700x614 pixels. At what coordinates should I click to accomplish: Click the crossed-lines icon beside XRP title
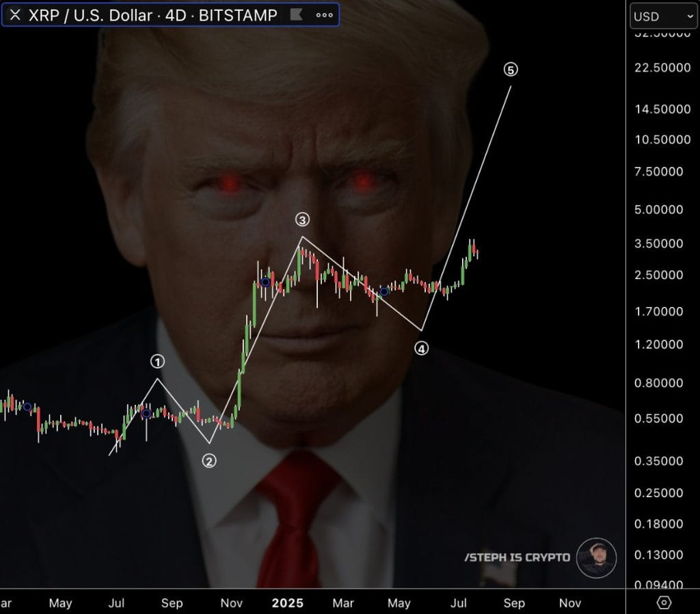point(15,15)
